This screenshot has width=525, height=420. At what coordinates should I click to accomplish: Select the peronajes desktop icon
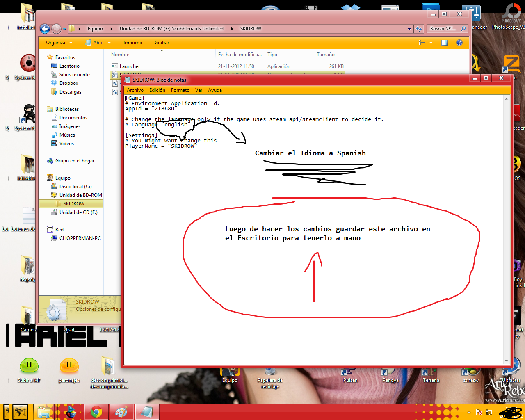(x=69, y=370)
